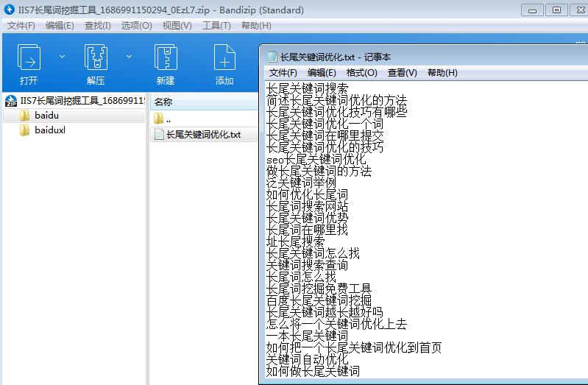Click the text file icon of 长尾关键词优化.txt
This screenshot has height=385, width=588.
(159, 134)
